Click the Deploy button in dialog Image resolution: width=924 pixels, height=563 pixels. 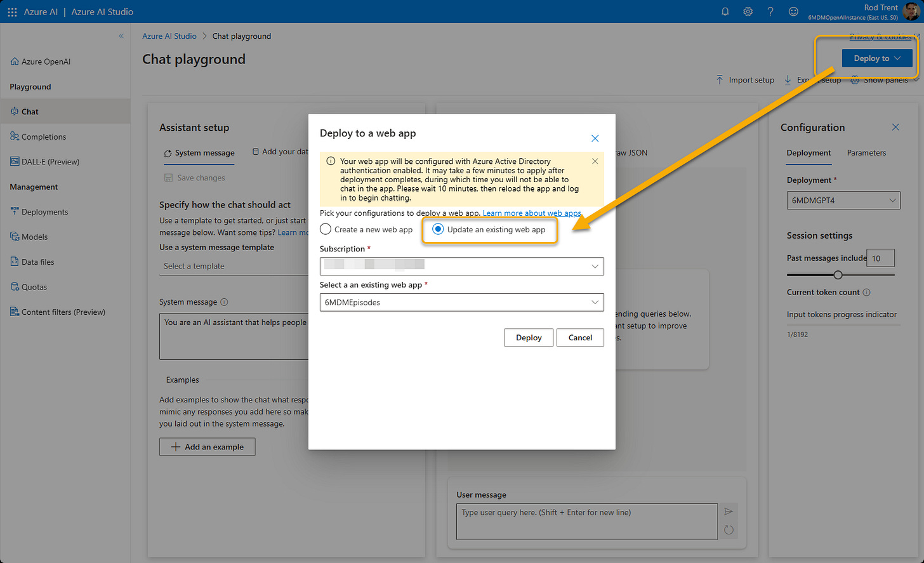coord(529,338)
